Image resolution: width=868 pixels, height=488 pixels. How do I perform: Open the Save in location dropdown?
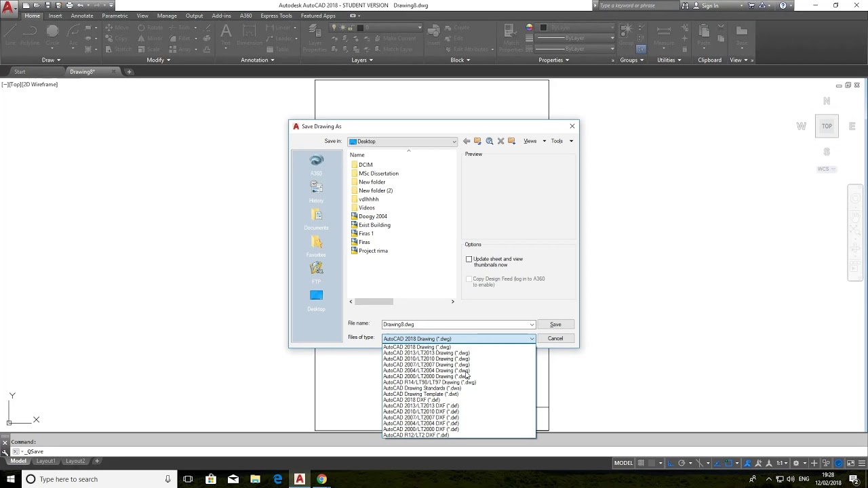click(x=403, y=142)
